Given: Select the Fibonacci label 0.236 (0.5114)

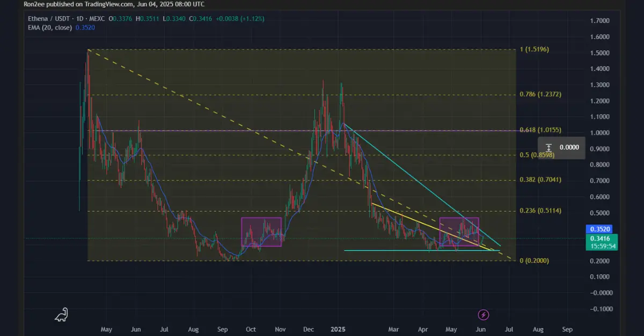Looking at the screenshot, I should [x=540, y=211].
